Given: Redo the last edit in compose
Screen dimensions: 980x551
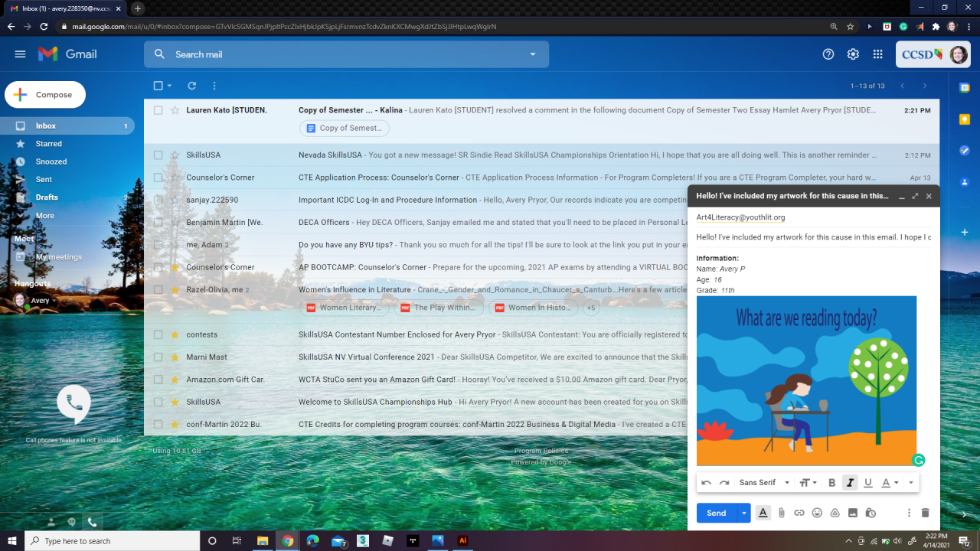Looking at the screenshot, I should pyautogui.click(x=724, y=483).
